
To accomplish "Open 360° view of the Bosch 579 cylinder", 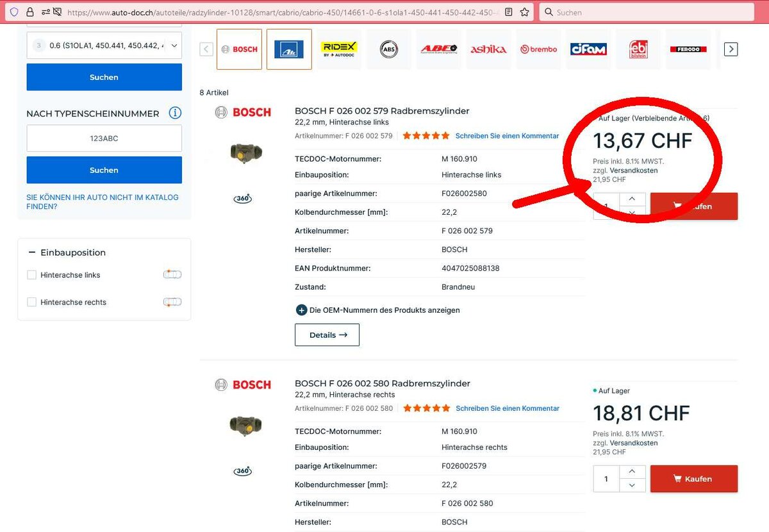I will click(243, 199).
